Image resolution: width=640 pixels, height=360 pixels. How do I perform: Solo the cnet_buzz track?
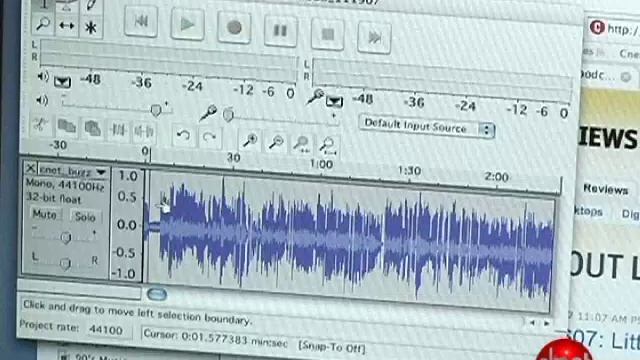pyautogui.click(x=85, y=217)
